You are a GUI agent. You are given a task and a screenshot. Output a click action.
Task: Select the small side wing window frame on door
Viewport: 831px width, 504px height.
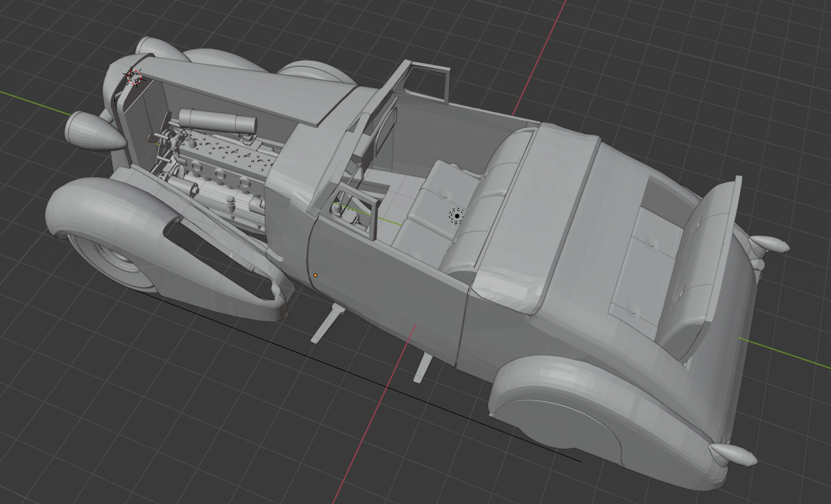pyautogui.click(x=357, y=210)
